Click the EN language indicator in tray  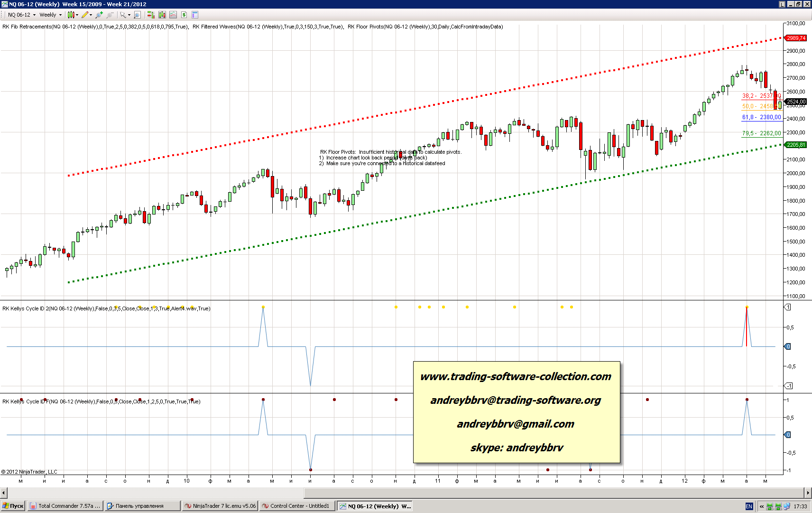(x=749, y=506)
